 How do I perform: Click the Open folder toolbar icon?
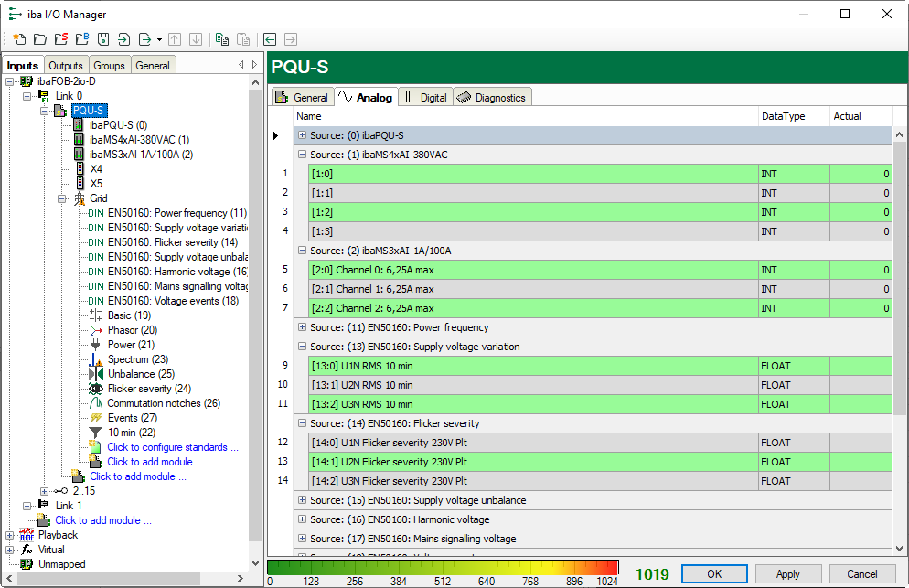(x=40, y=39)
